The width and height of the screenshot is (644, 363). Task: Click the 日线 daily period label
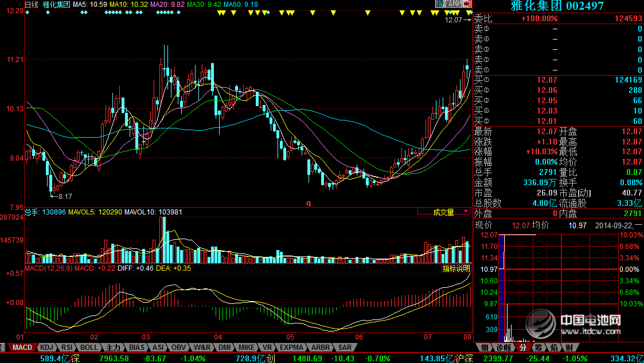point(32,4)
